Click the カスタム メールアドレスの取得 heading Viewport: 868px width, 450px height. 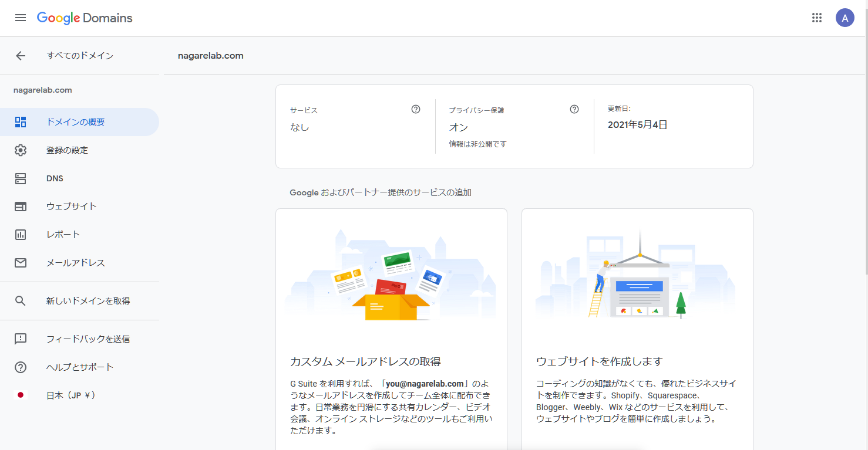click(365, 361)
